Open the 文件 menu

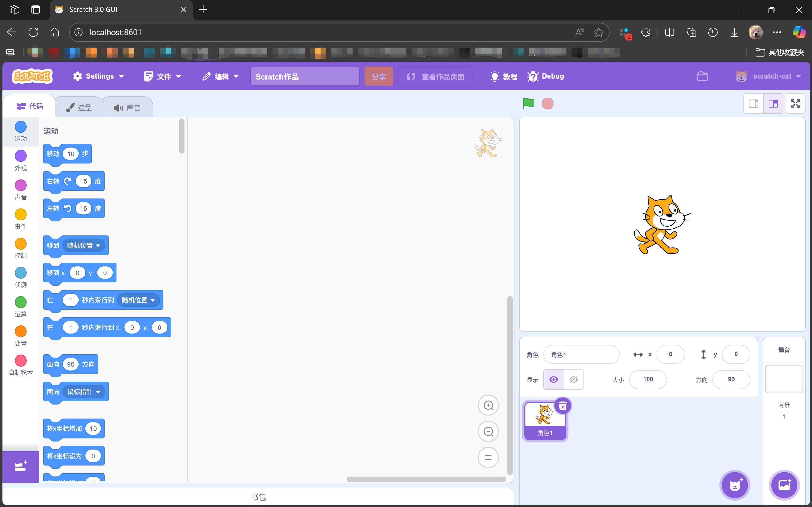point(163,76)
